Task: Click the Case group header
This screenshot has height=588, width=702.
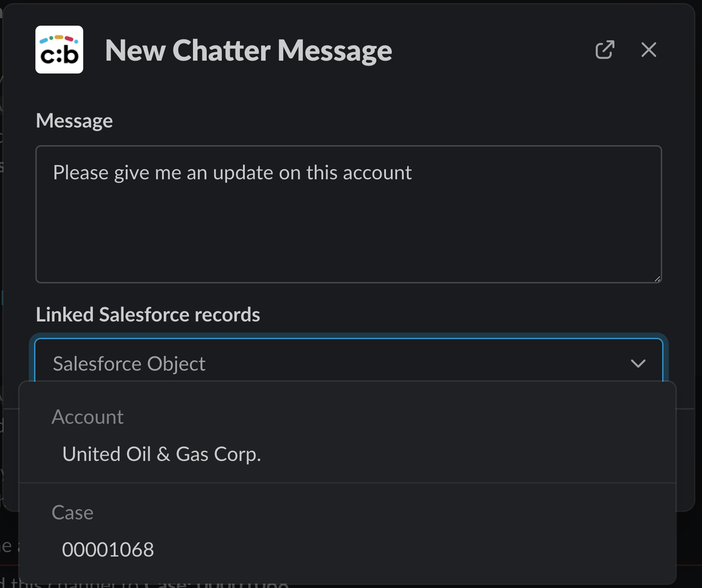Action: [73, 513]
